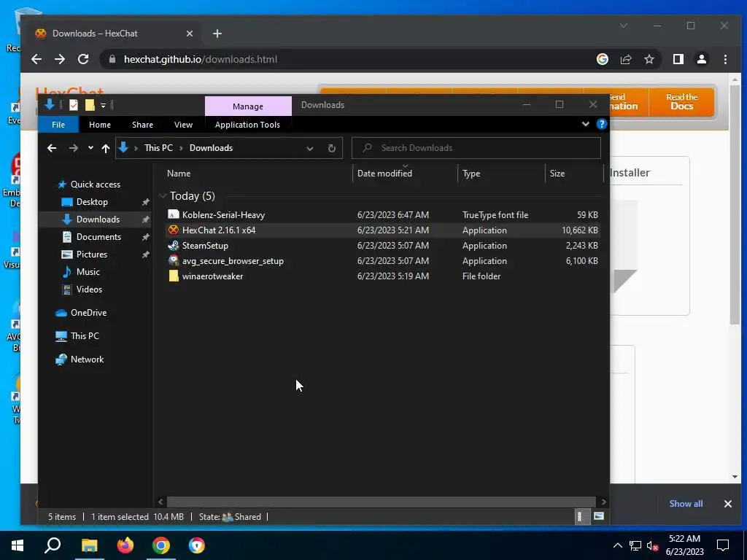Open the Share ribbon tab
Screen dimensions: 747x560
click(142, 125)
